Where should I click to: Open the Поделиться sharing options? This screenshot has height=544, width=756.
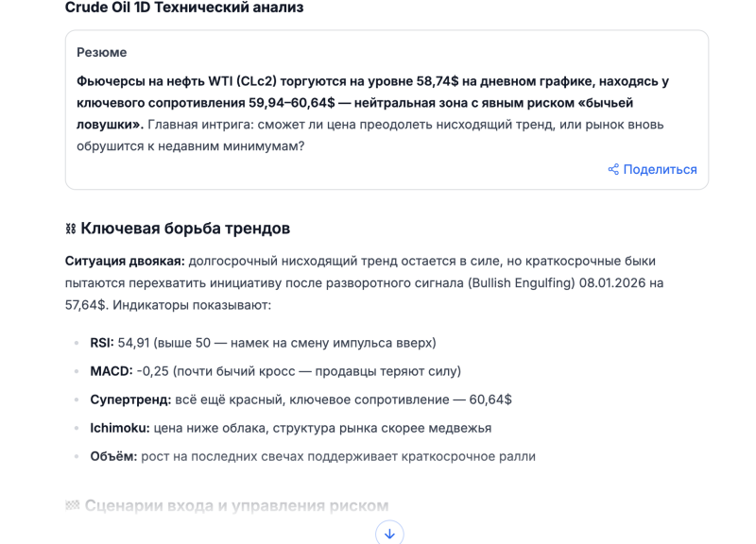659,169
